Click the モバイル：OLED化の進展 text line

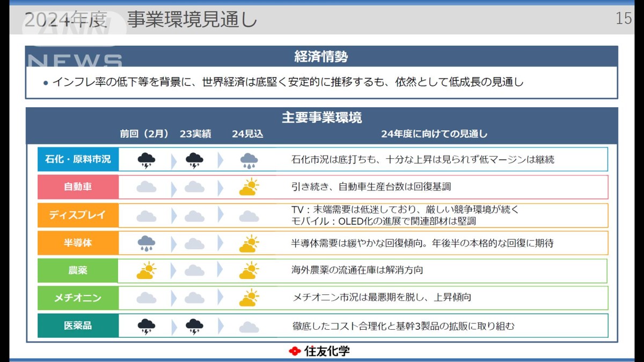pos(384,221)
